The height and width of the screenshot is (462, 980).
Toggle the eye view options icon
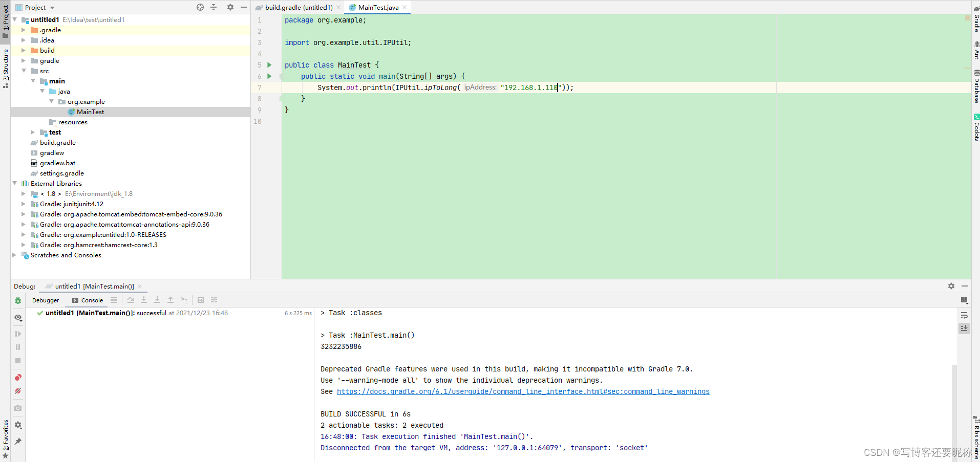[18, 317]
